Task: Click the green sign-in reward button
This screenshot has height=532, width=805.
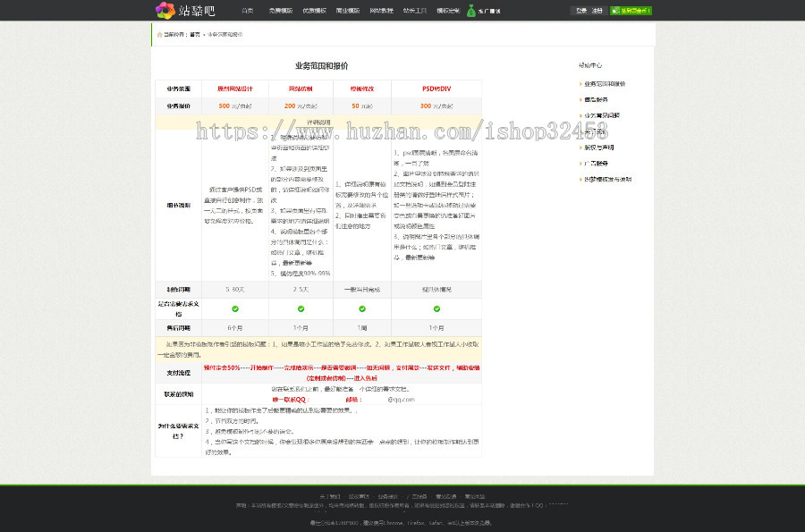Action: coord(631,10)
